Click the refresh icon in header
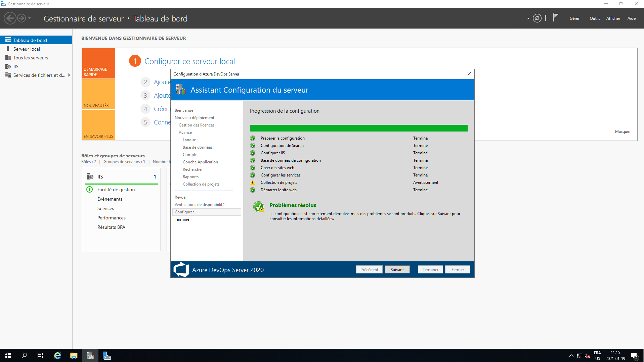The width and height of the screenshot is (644, 362). tap(537, 18)
